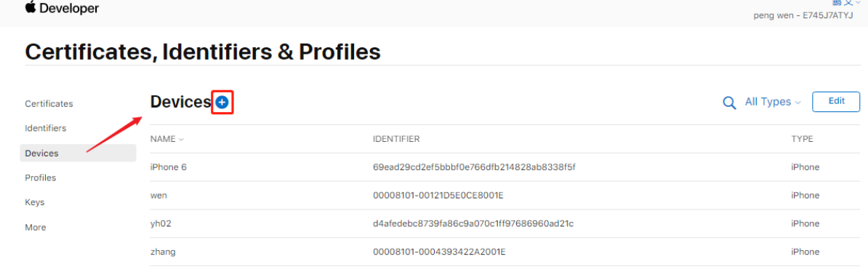Click the Certificates, Identifiers & Profiles heading

click(203, 52)
